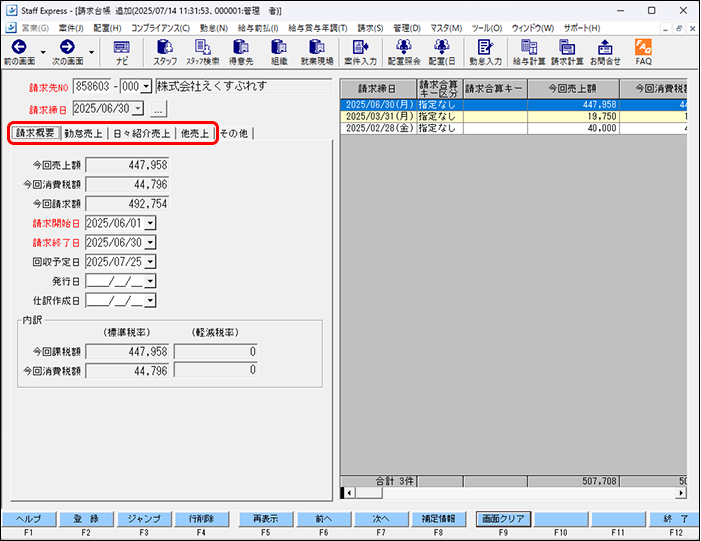
Task: Click the 画面クリア F9 button
Action: (x=503, y=519)
